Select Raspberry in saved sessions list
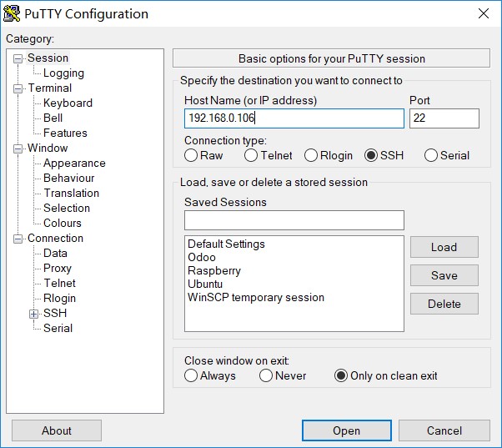The height and width of the screenshot is (448, 502). [214, 270]
